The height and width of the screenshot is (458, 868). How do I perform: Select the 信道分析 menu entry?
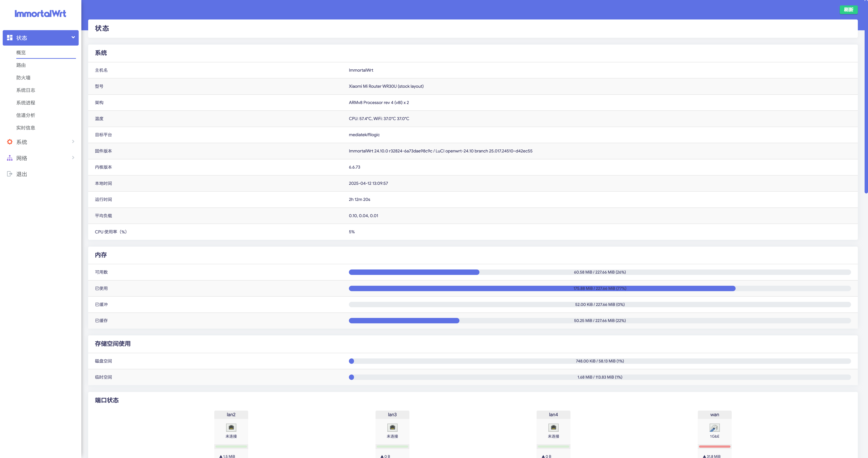26,115
